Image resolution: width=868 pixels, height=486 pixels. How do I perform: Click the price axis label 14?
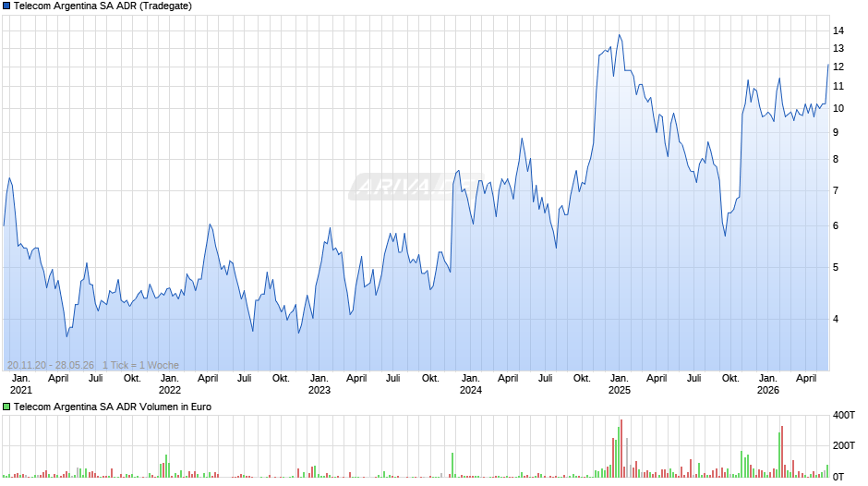click(838, 31)
